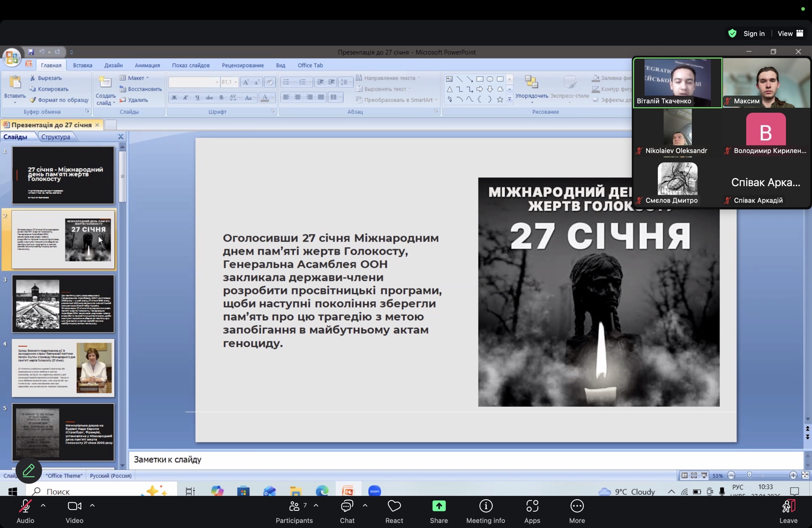Viewport: 812px width, 528px height.
Task: Expand the Participants options arrow
Action: (x=316, y=505)
